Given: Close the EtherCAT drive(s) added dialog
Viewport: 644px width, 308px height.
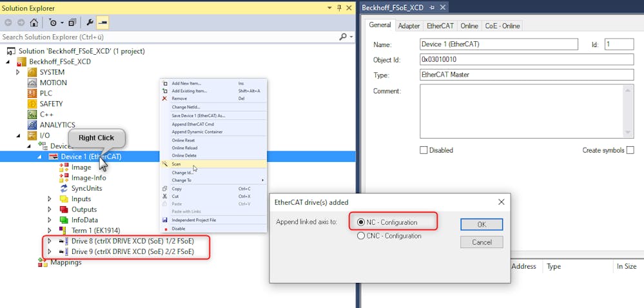Looking at the screenshot, I should coord(501,202).
